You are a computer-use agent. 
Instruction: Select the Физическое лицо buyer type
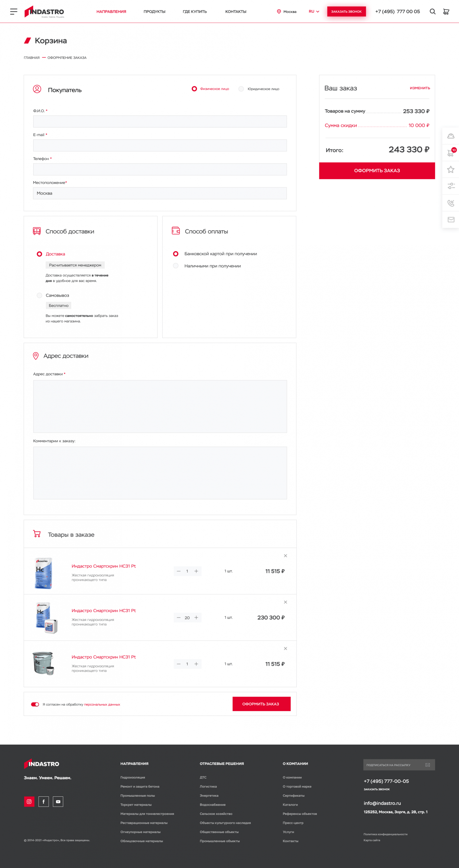pos(194,89)
